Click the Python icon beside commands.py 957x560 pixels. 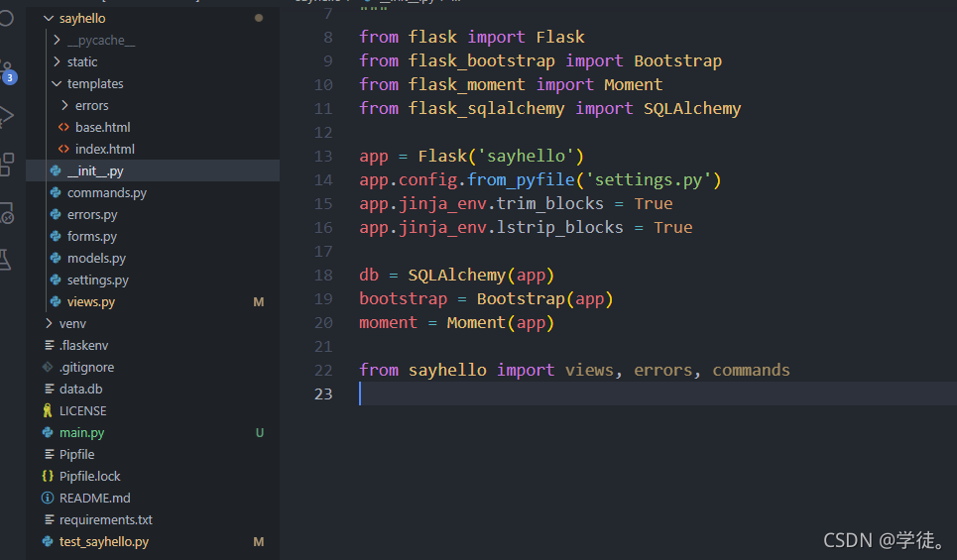56,192
